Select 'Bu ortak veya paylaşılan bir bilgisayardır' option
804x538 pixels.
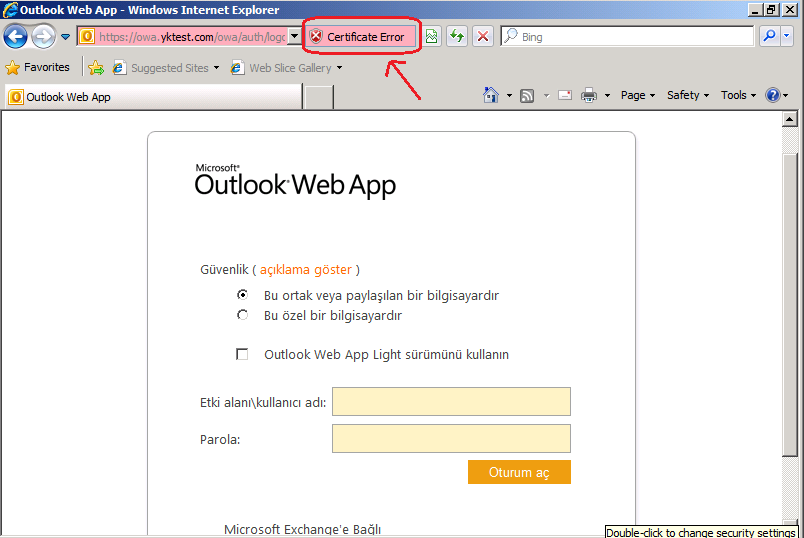click(x=242, y=295)
